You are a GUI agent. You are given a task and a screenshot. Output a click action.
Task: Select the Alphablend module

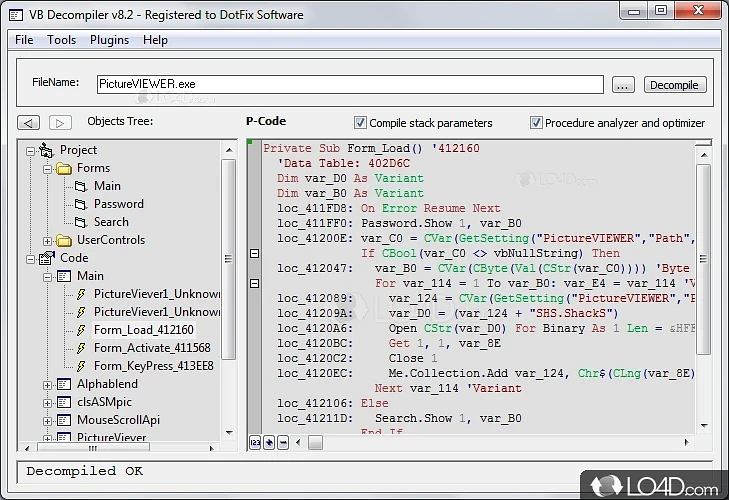(x=107, y=384)
